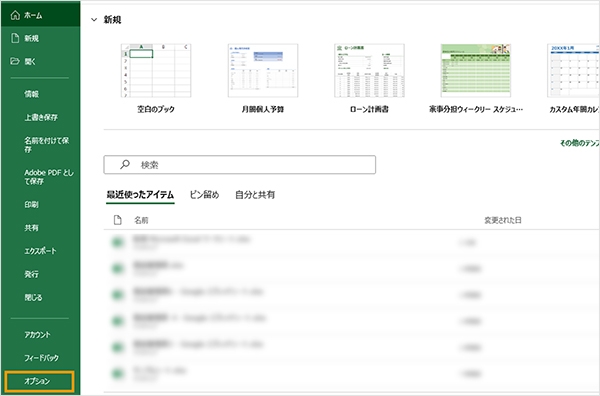Switch to ピン留め tab
This screenshot has width=600, height=396.
point(204,195)
